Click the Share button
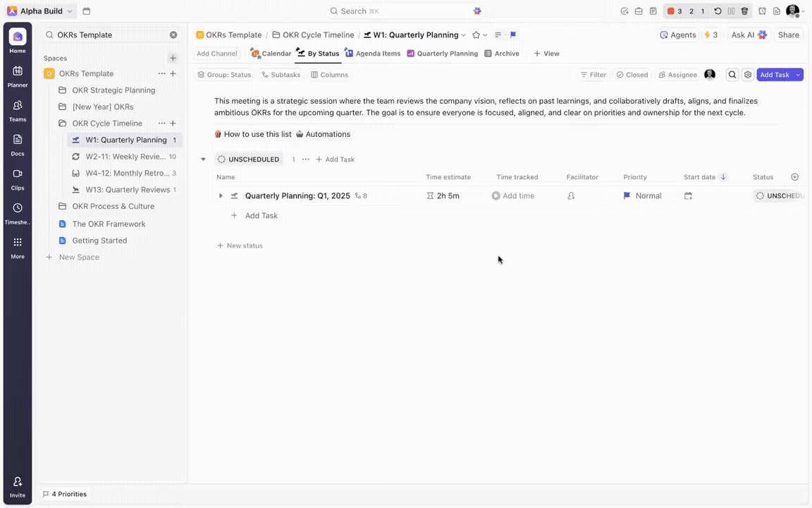Image resolution: width=812 pixels, height=508 pixels. pyautogui.click(x=788, y=35)
